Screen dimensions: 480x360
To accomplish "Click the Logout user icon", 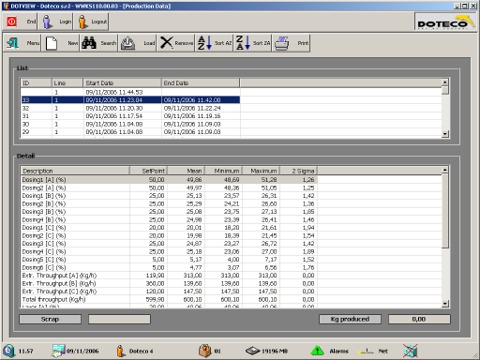I will pyautogui.click(x=83, y=22).
